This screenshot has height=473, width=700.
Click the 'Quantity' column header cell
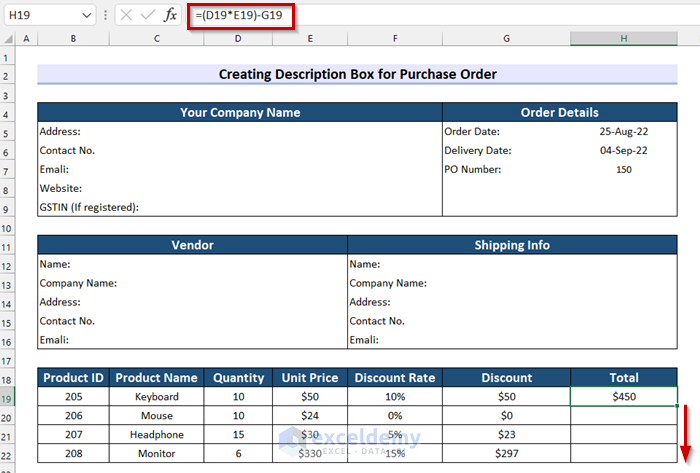pos(238,378)
